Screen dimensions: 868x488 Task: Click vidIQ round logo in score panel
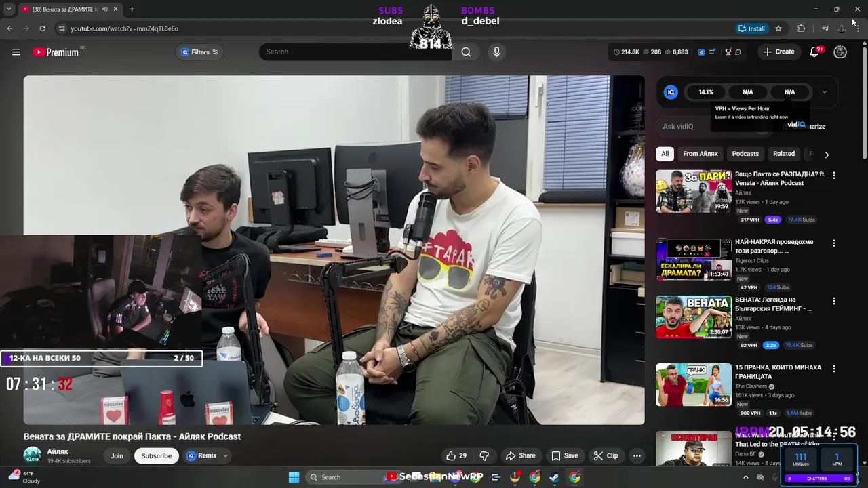tap(671, 92)
